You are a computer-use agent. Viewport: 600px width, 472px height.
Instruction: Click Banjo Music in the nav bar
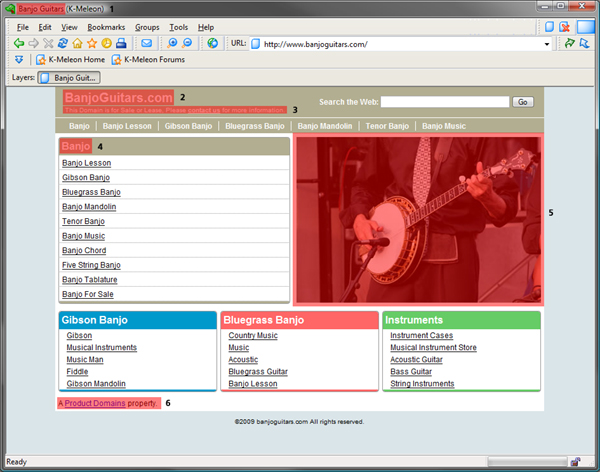(x=444, y=126)
